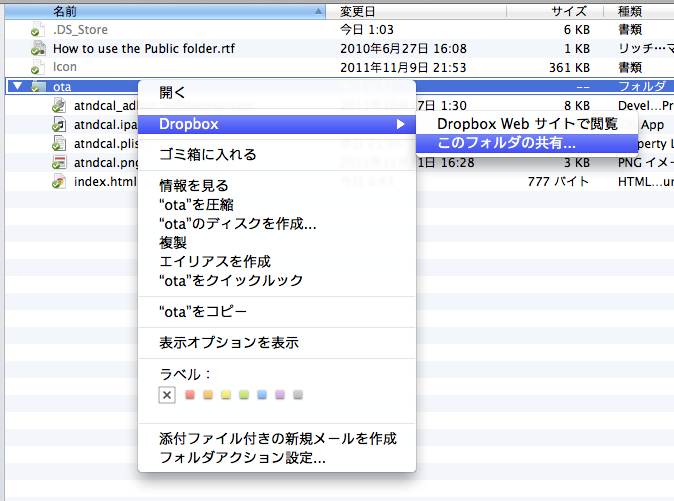
Task: Select the Dropbox context menu item
Action: 277,124
